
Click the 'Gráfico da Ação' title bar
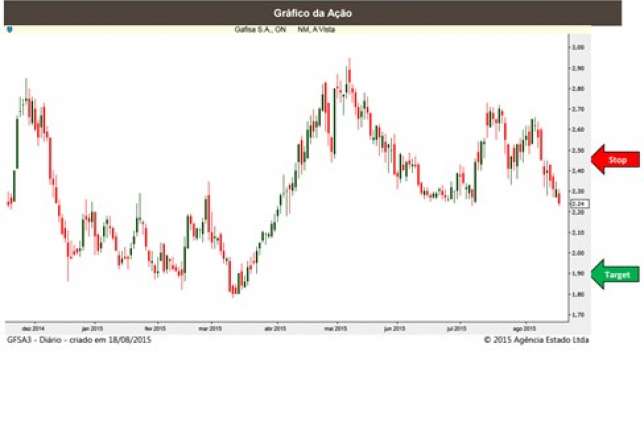point(312,13)
